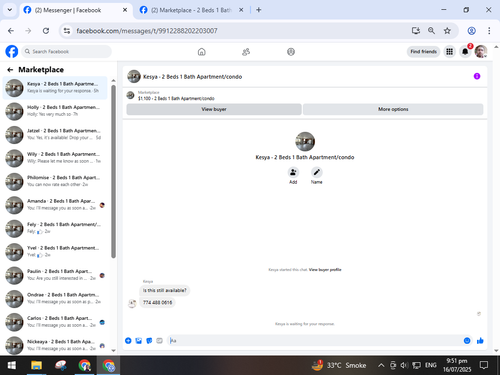Open Fely conversation in chat list

coord(55,228)
